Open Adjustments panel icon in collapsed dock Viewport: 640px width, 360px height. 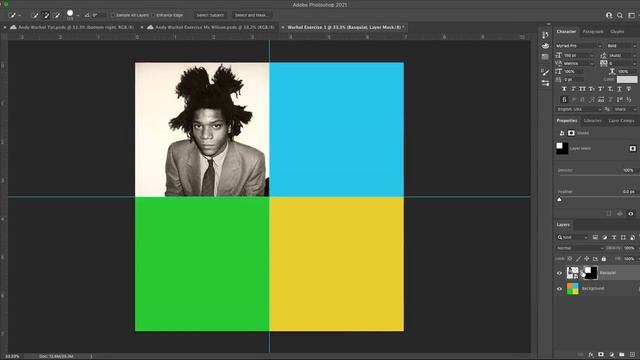pyautogui.click(x=545, y=83)
